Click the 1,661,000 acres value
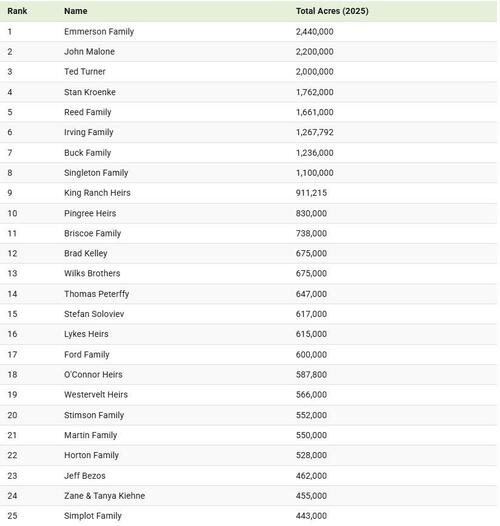The height and width of the screenshot is (526, 500). [314, 112]
